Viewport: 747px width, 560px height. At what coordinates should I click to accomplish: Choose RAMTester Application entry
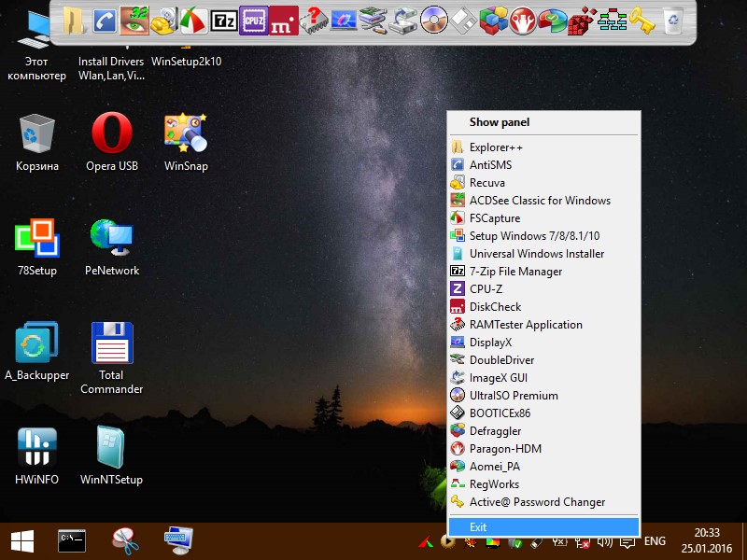(543, 324)
